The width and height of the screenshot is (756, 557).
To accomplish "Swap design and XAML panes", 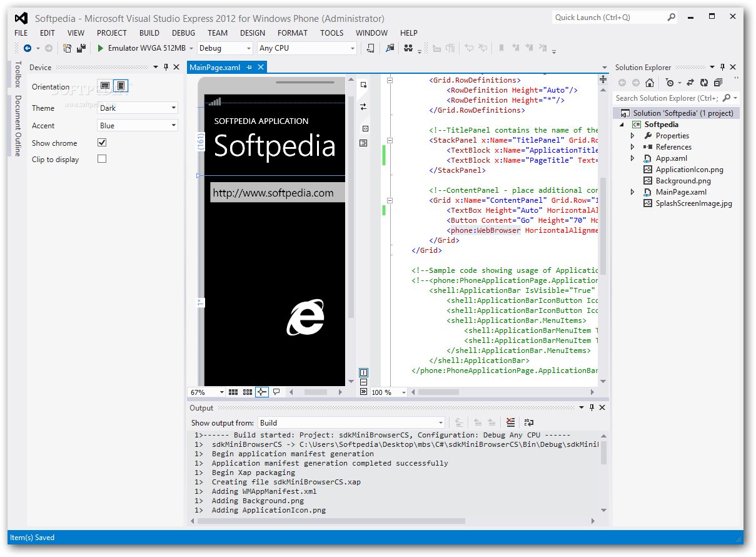I will point(363,107).
